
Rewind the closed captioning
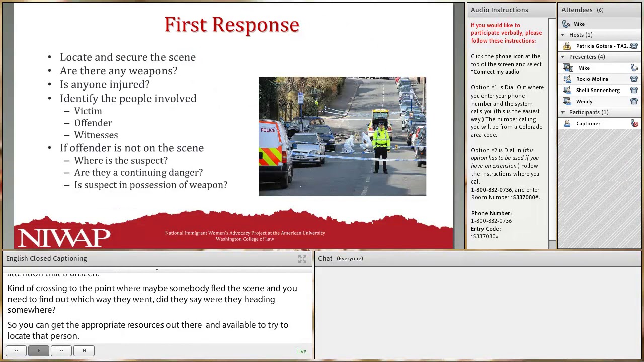pos(16,351)
